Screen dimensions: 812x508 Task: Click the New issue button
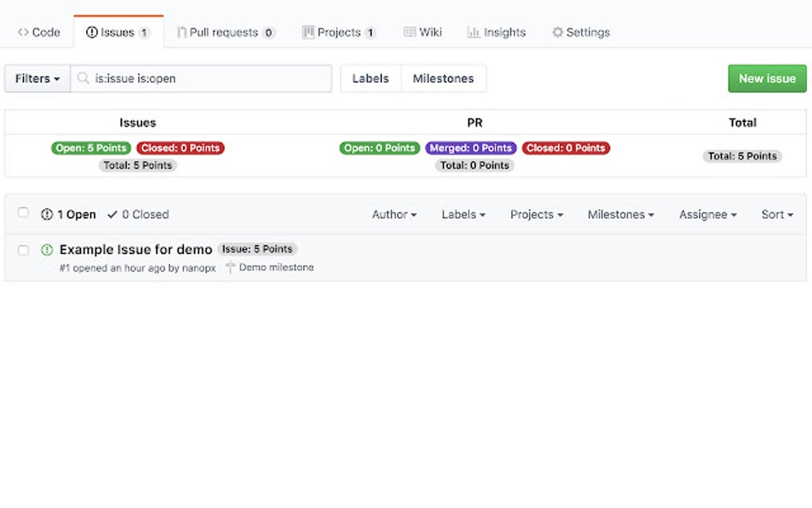(766, 78)
